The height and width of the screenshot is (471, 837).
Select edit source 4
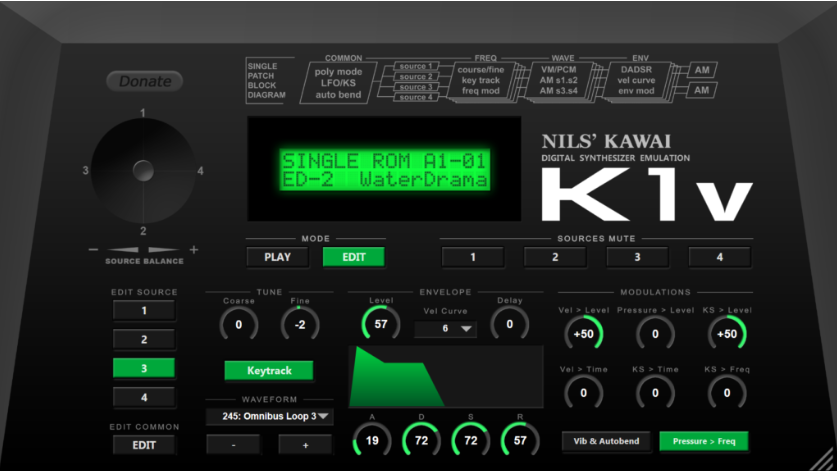[144, 397]
